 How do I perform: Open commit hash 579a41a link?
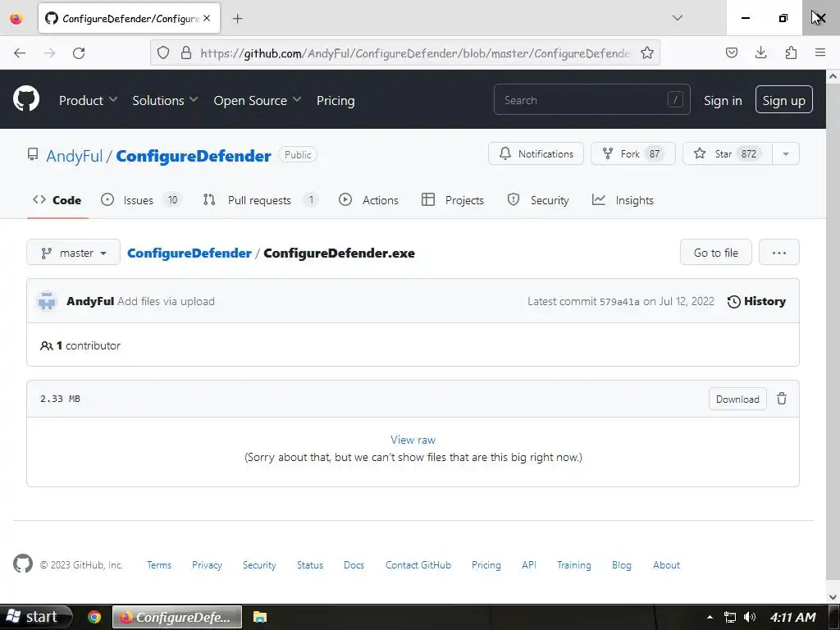(619, 302)
